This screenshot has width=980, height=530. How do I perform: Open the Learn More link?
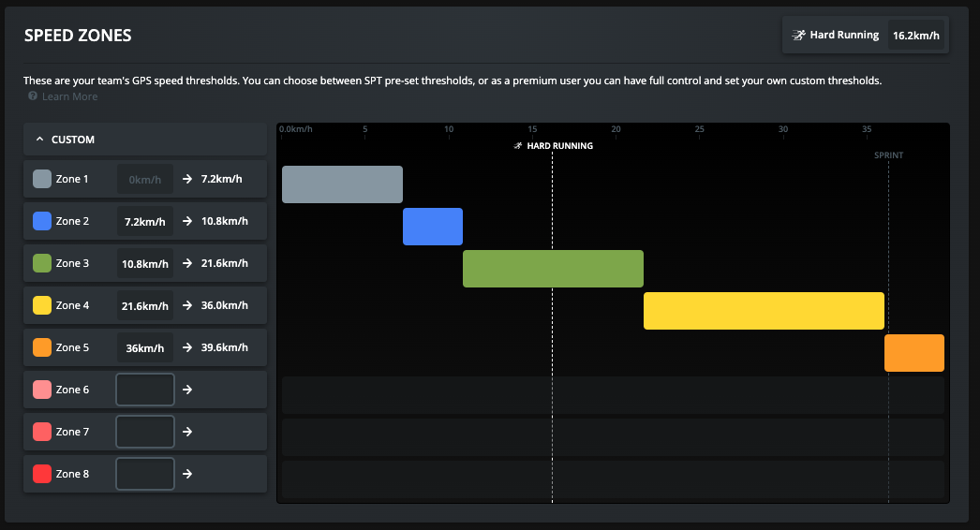point(69,96)
